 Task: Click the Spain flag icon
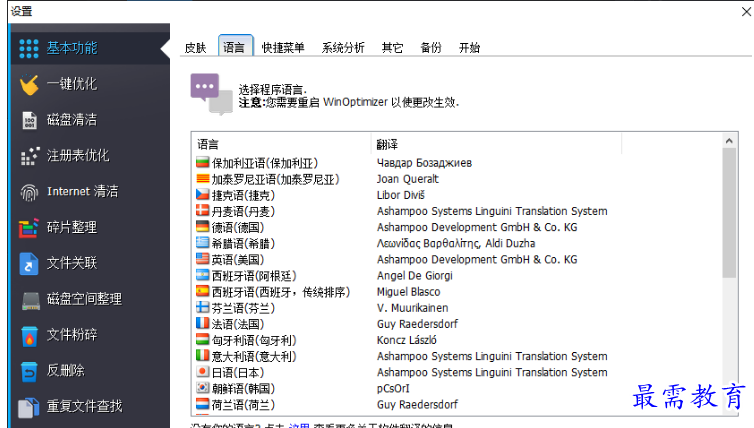click(x=202, y=291)
